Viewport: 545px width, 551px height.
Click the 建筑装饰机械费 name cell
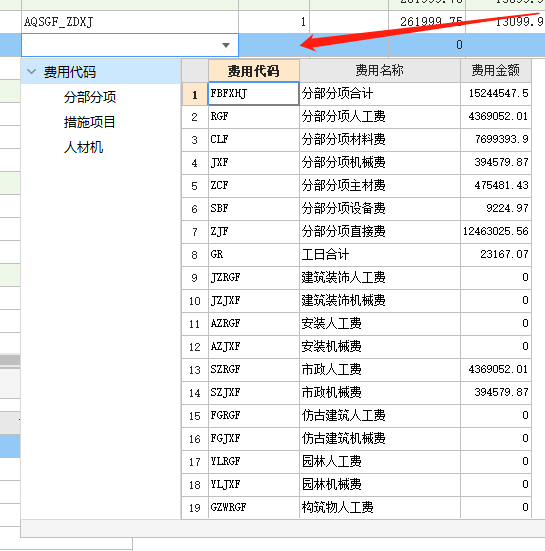[x=379, y=300]
